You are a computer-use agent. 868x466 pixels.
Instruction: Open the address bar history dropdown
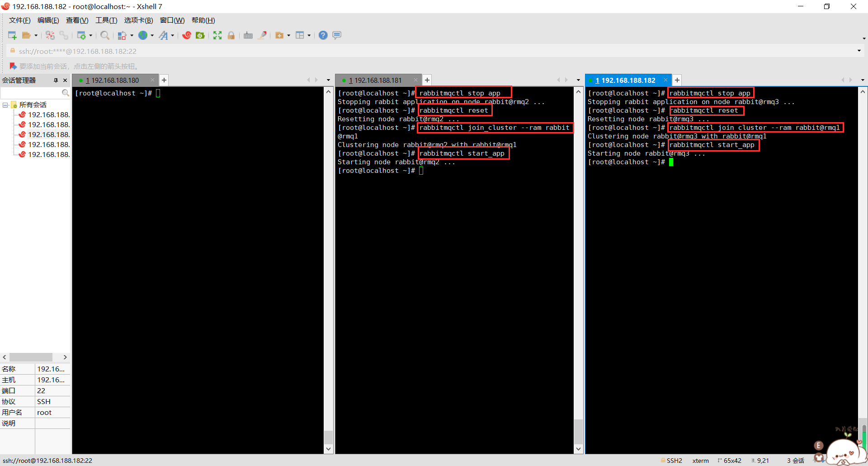[859, 51]
